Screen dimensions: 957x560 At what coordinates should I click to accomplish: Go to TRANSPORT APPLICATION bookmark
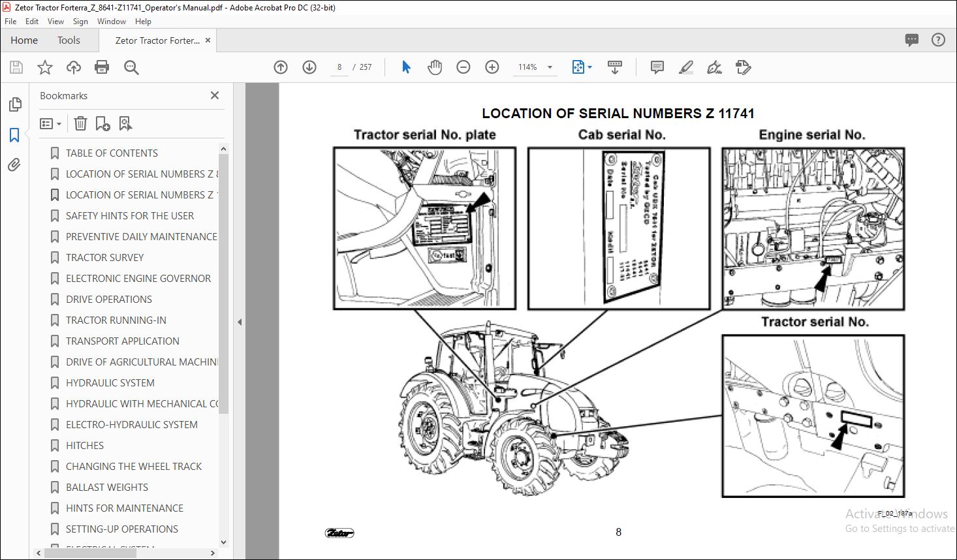(123, 341)
